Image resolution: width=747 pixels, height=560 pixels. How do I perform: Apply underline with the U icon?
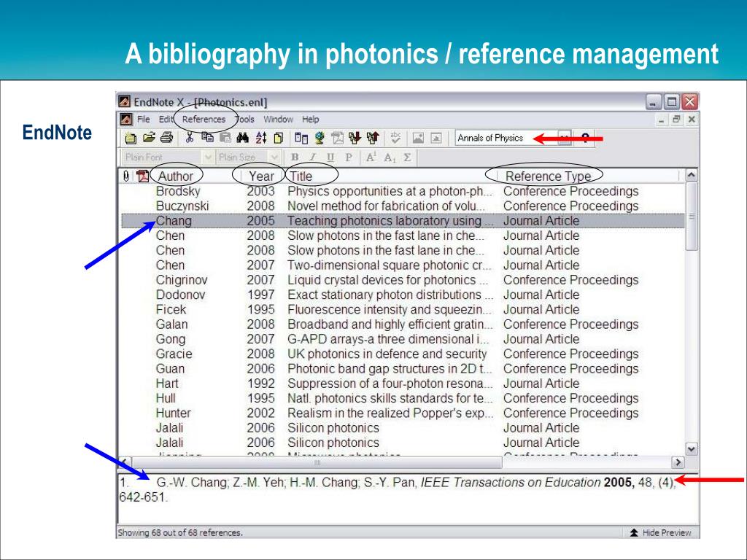point(330,157)
